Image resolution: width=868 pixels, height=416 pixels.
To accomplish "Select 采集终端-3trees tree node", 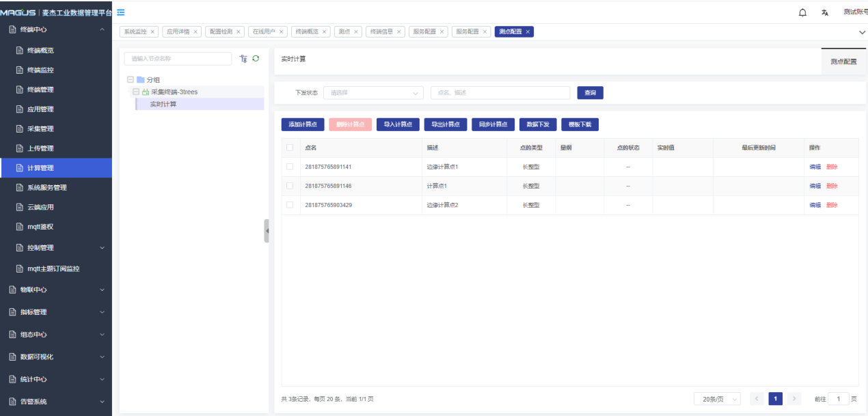I will coord(174,92).
